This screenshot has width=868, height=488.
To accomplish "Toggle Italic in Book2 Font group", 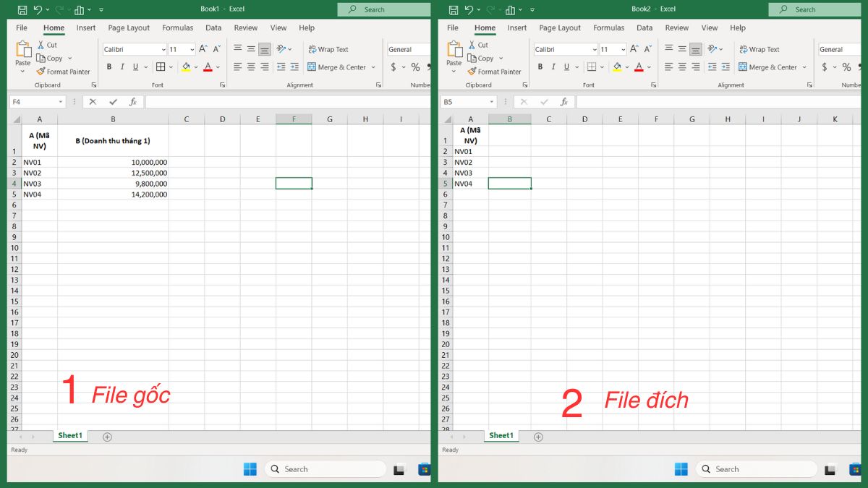I will coord(553,67).
